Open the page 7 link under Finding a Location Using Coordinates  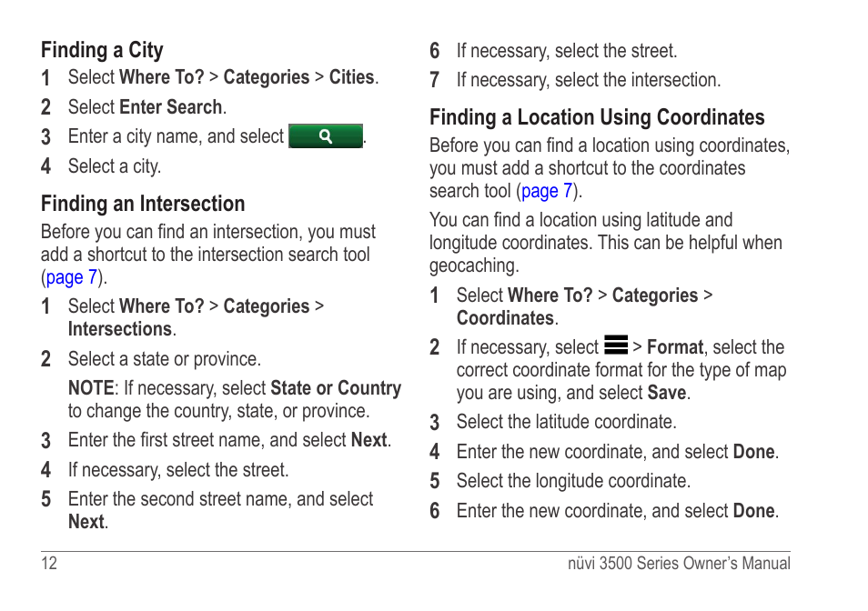click(547, 191)
